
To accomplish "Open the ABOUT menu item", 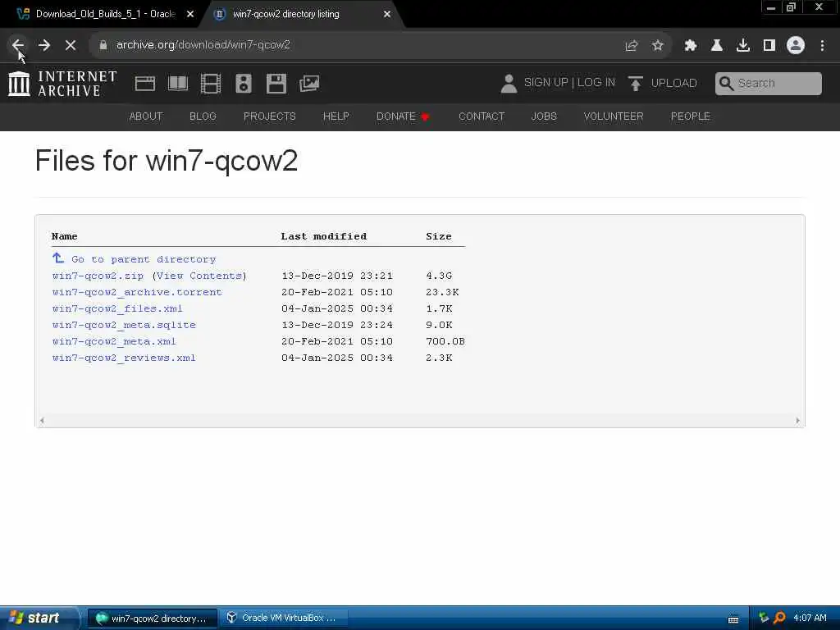I will click(146, 116).
